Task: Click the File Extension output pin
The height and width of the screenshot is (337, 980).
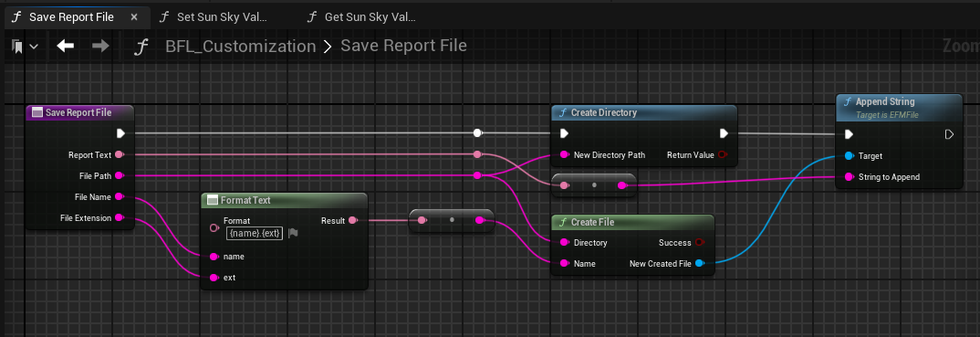Action: [x=119, y=217]
